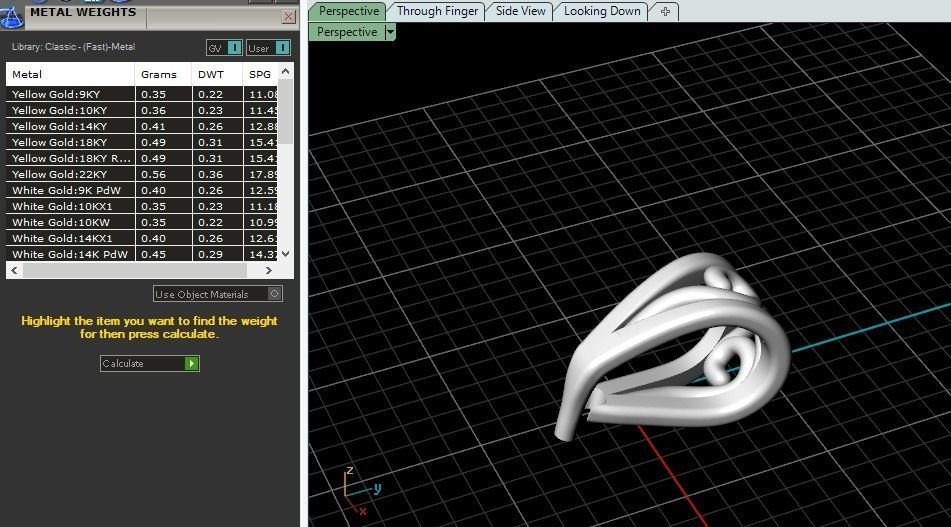951x527 pixels.
Task: Add a new viewport tab
Action: tap(665, 11)
